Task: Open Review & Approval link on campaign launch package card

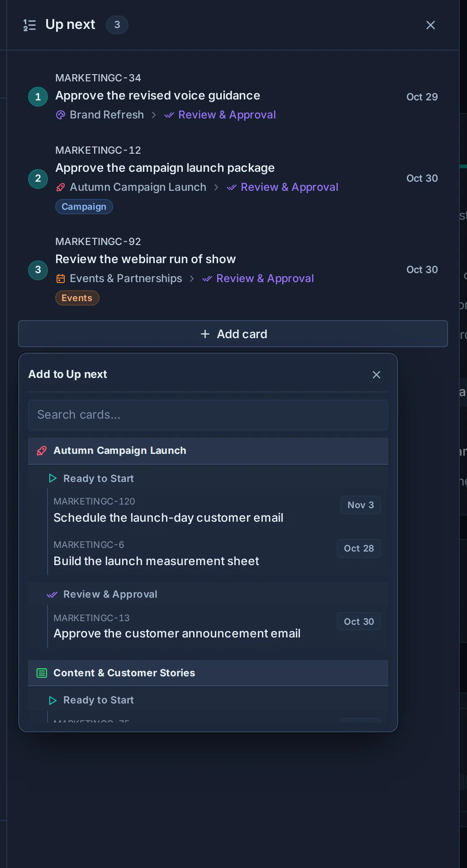Action: [289, 188]
